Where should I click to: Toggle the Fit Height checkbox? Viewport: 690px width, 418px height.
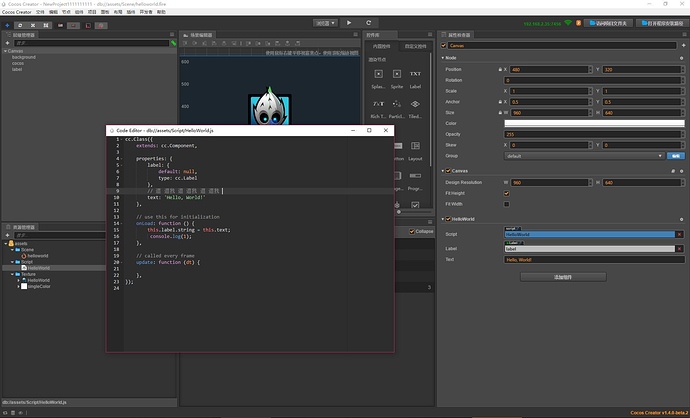[506, 193]
